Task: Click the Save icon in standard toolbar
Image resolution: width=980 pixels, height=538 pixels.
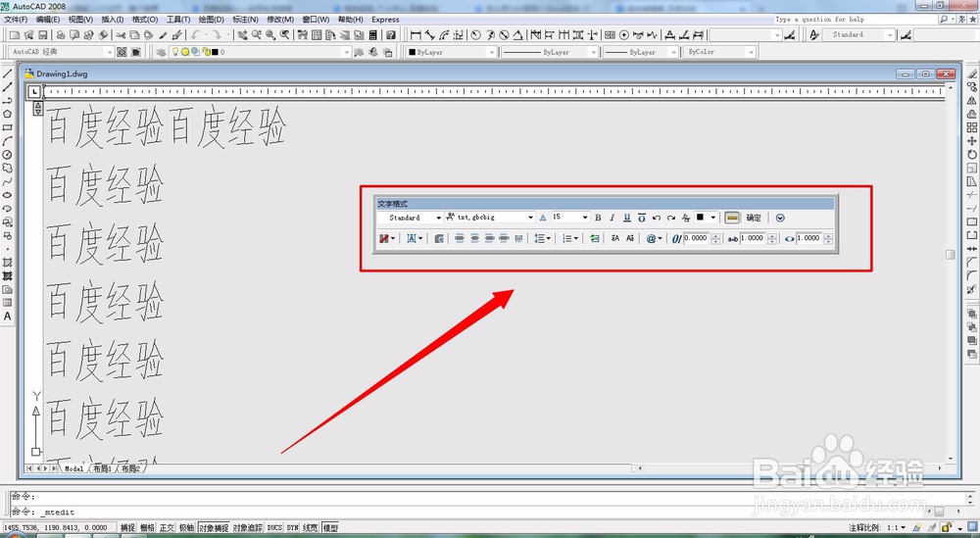Action: pos(43,35)
